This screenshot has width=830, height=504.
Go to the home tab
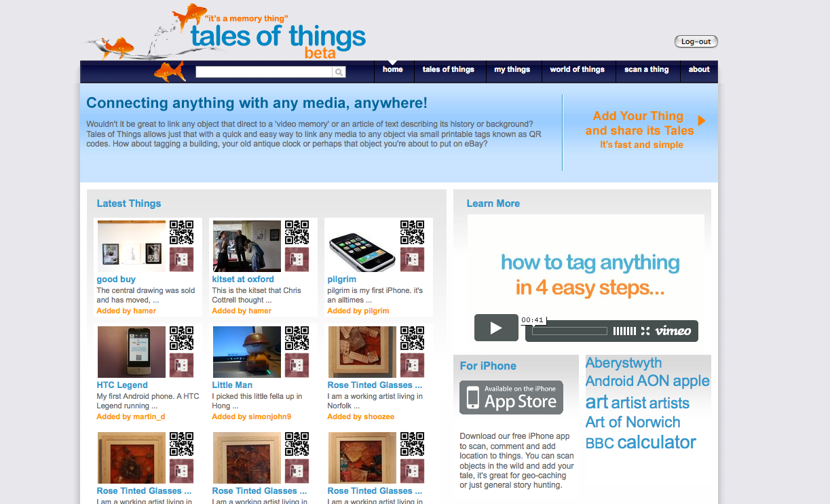coord(393,70)
